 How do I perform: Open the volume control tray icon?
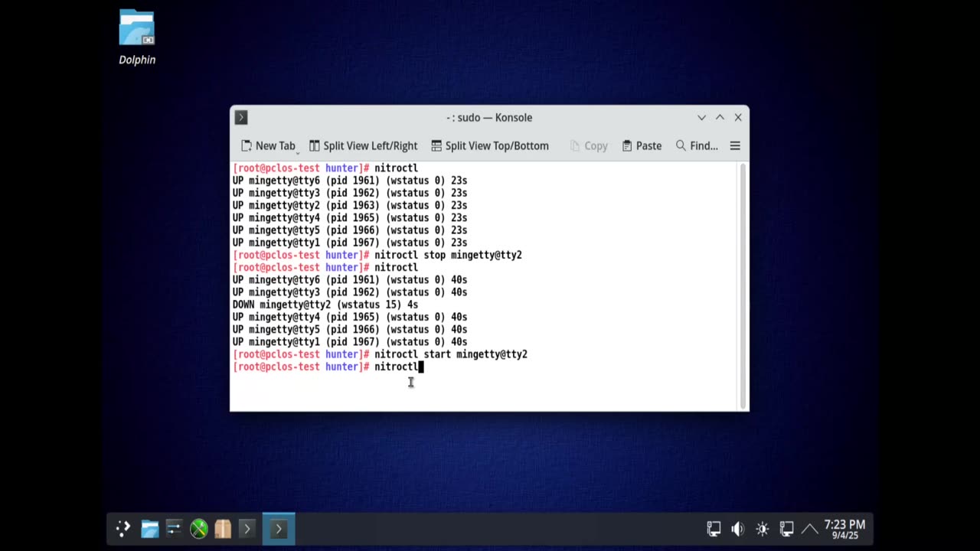[738, 528]
